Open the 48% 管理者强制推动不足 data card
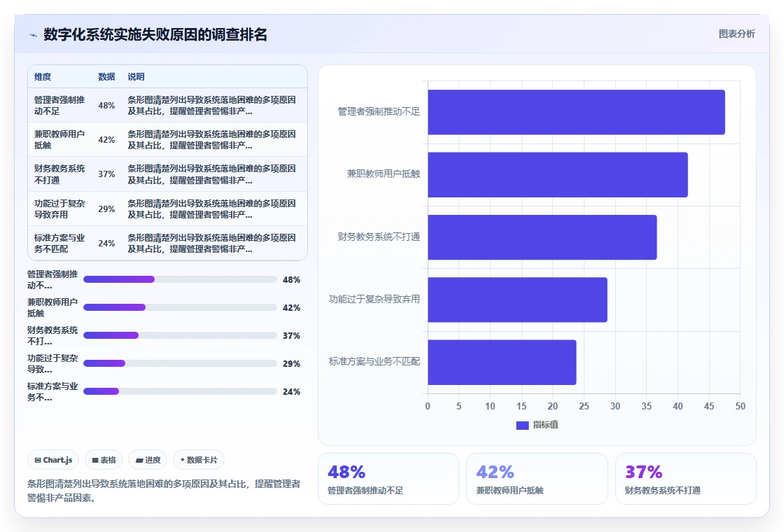 tap(388, 479)
